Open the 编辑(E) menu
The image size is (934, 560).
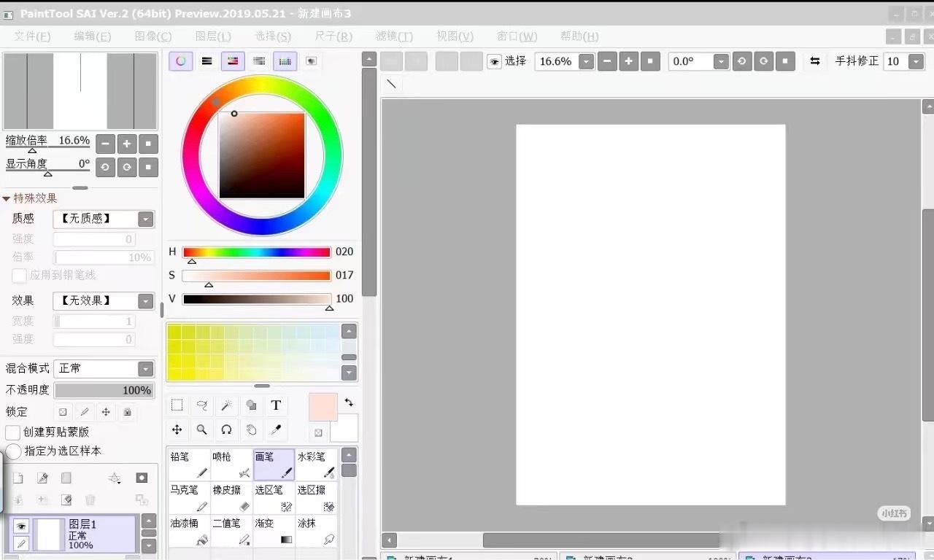pos(93,36)
